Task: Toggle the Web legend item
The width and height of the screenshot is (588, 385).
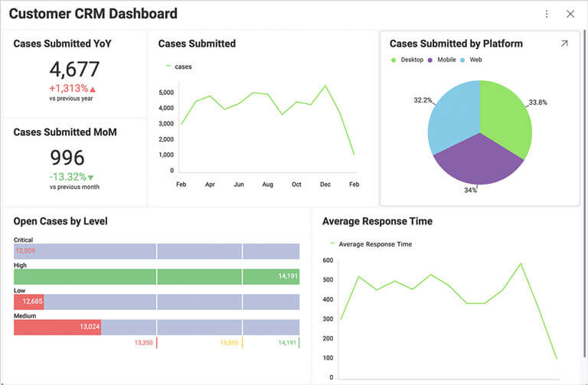Action: 471,60
